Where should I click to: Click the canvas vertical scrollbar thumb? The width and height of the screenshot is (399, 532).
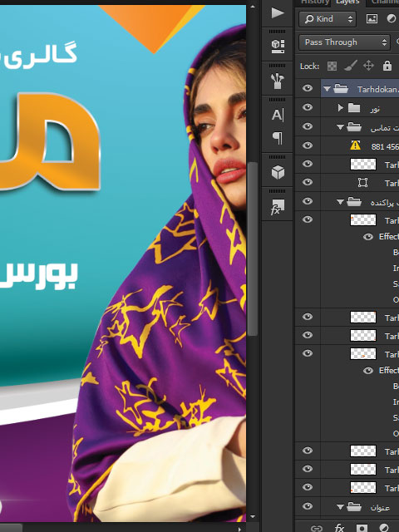[253, 249]
